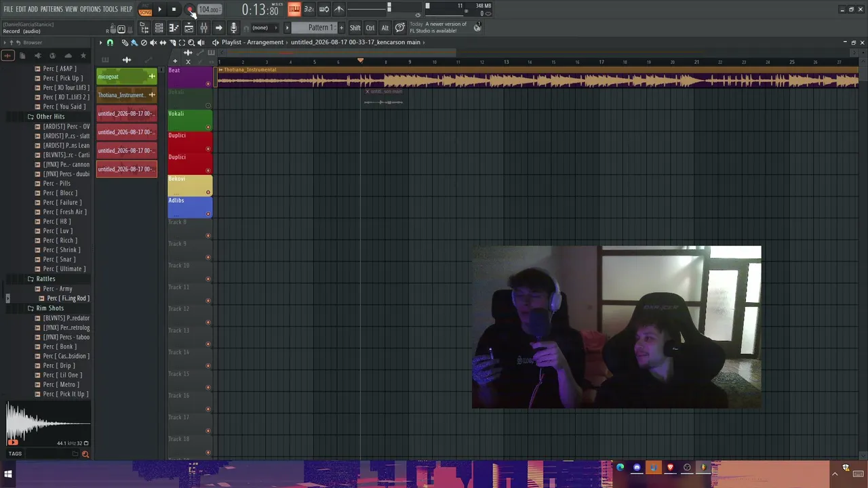The height and width of the screenshot is (488, 868).
Task: Open the Discord taskbar icon
Action: 637,467
